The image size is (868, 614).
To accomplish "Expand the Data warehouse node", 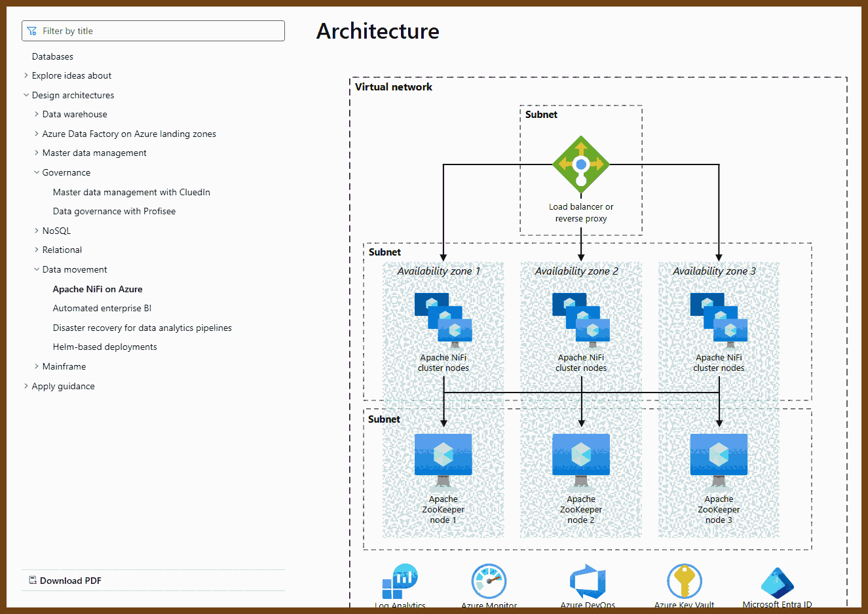I will tap(37, 114).
